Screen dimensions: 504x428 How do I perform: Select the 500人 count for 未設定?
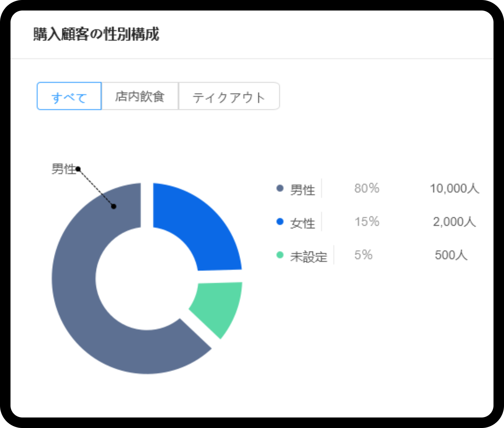451,255
